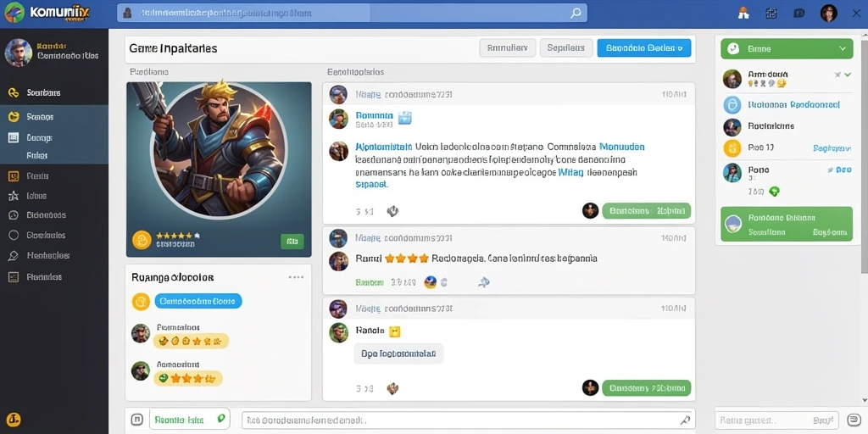Open the user profile avatar in the left sidebar

point(19,53)
